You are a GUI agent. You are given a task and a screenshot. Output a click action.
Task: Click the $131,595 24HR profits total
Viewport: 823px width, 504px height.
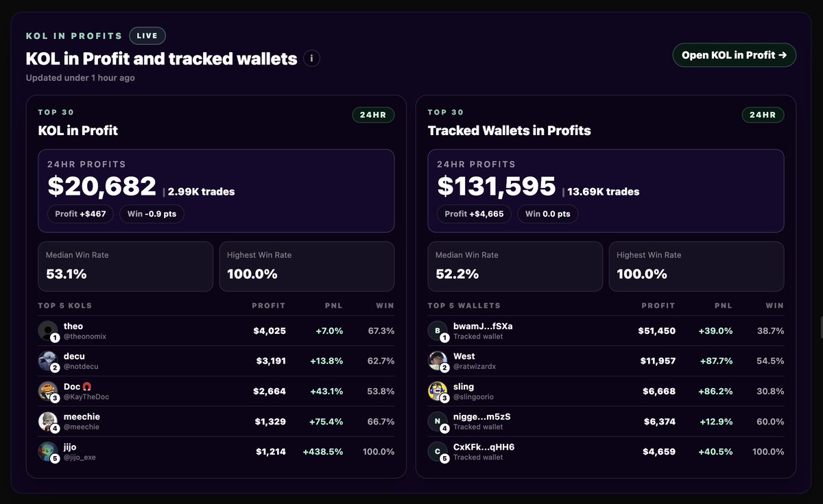(497, 187)
